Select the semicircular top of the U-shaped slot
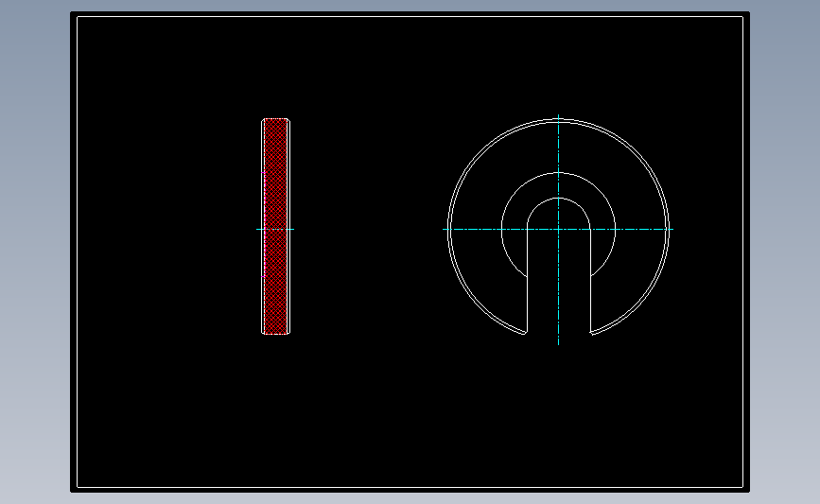Image resolution: width=820 pixels, height=504 pixels. point(559,199)
